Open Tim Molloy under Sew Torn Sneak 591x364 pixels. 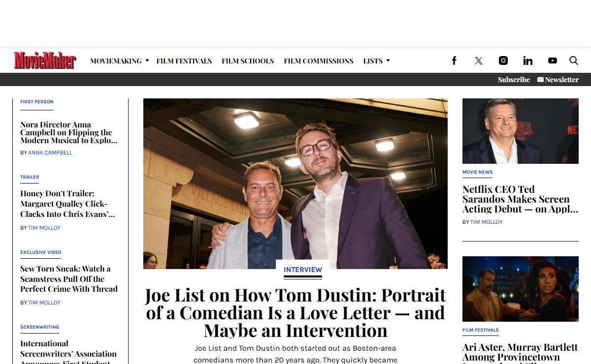(x=44, y=303)
